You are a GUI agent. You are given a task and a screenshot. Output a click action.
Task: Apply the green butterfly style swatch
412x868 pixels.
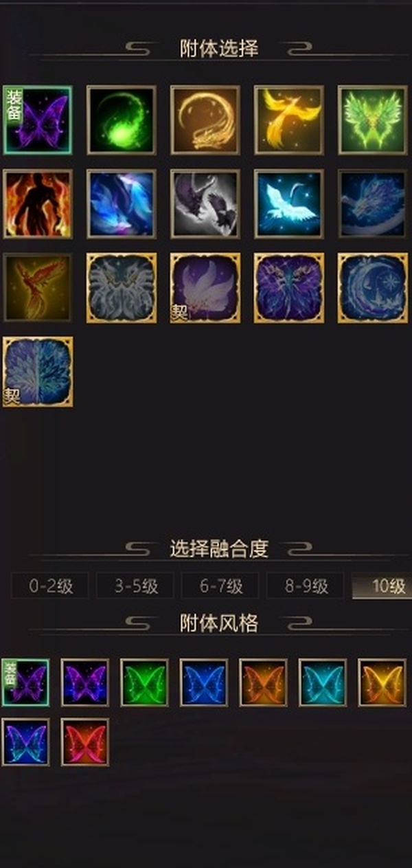[144, 682]
